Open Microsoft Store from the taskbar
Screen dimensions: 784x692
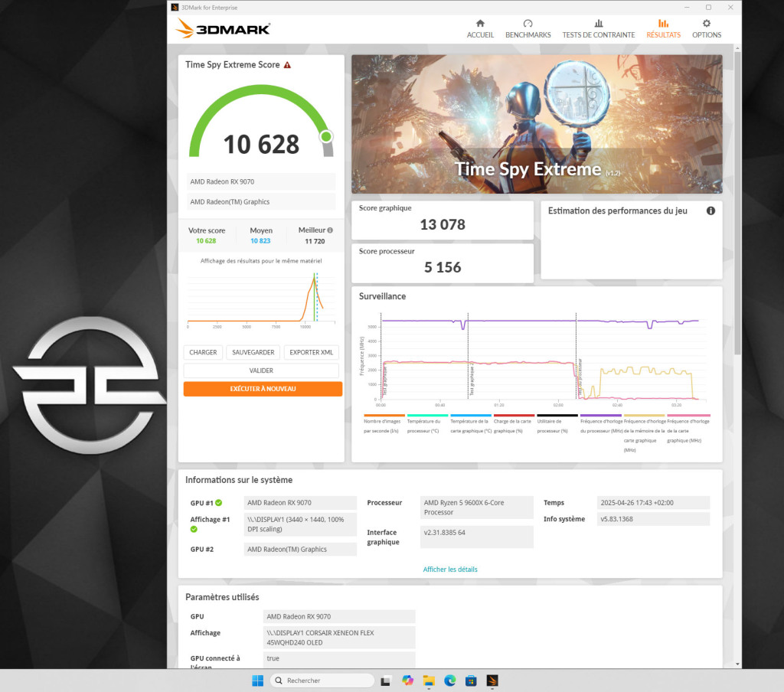coord(471,681)
